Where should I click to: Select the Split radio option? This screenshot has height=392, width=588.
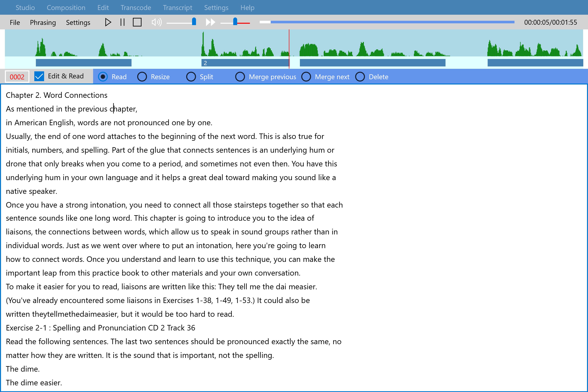(x=191, y=77)
